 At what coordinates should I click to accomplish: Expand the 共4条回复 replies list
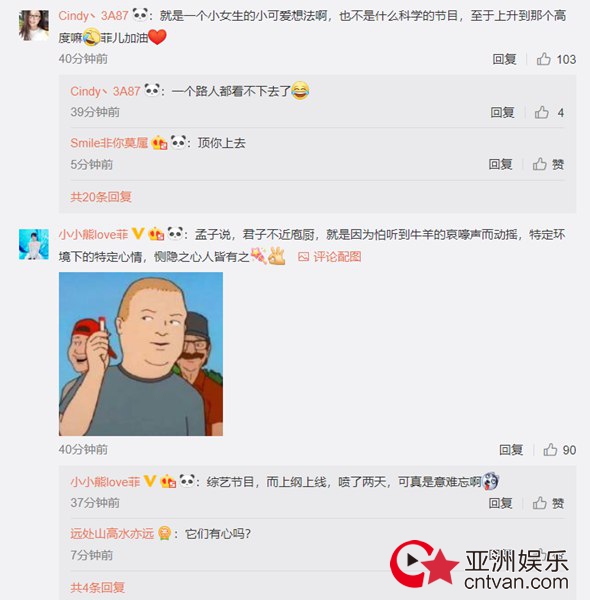coord(98,587)
